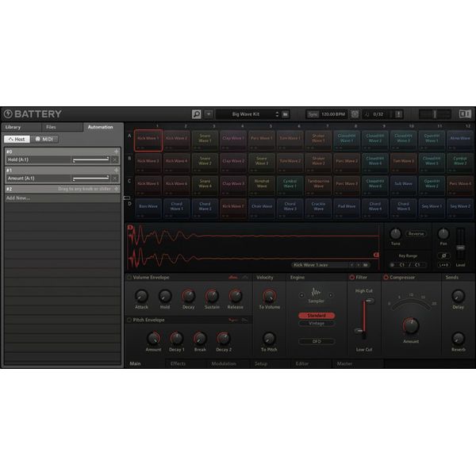Switch to the next Engine mode arrow

click(x=331, y=295)
